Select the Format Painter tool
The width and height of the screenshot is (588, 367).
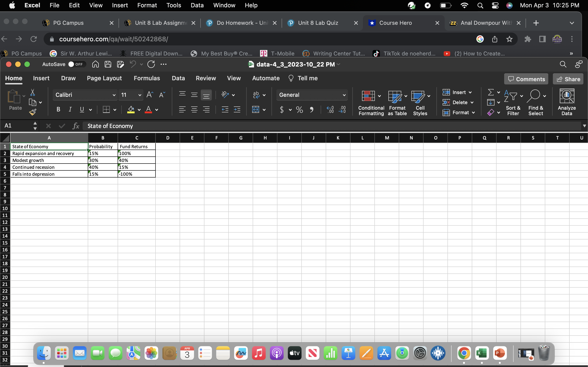[33, 112]
